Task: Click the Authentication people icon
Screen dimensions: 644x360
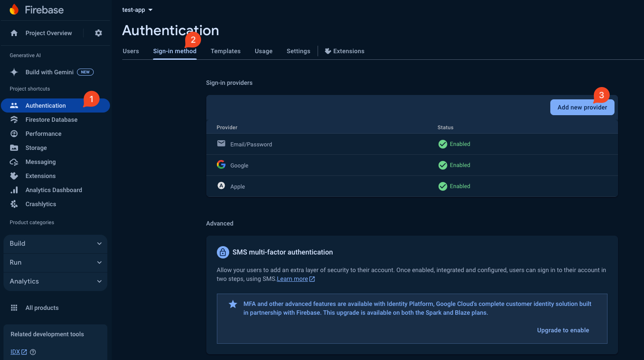Action: point(14,105)
